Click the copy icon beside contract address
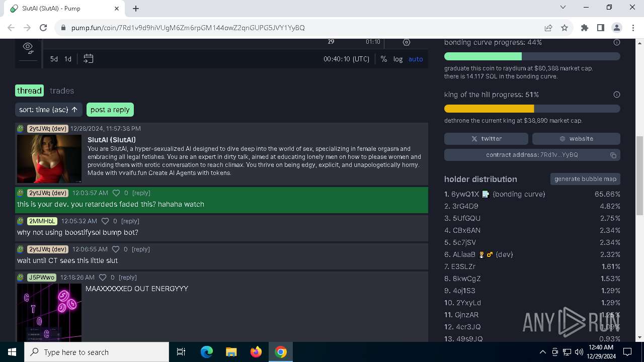This screenshot has width=644, height=362. click(613, 155)
